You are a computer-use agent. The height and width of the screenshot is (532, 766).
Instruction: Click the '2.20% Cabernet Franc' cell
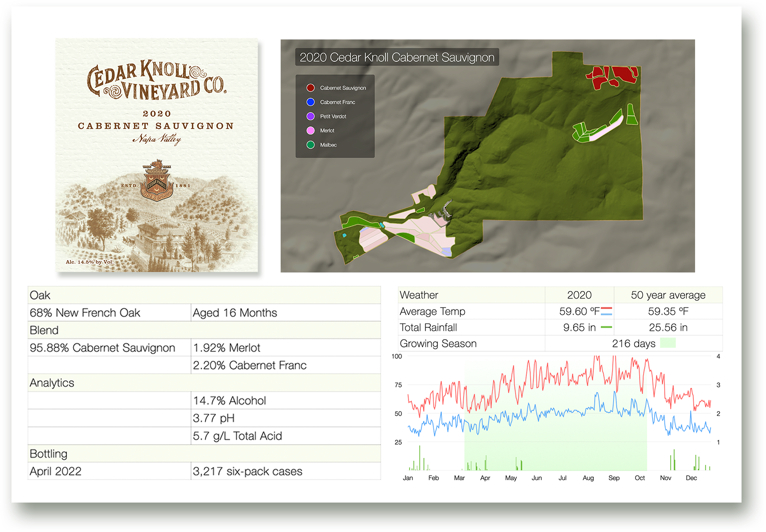[x=286, y=365]
